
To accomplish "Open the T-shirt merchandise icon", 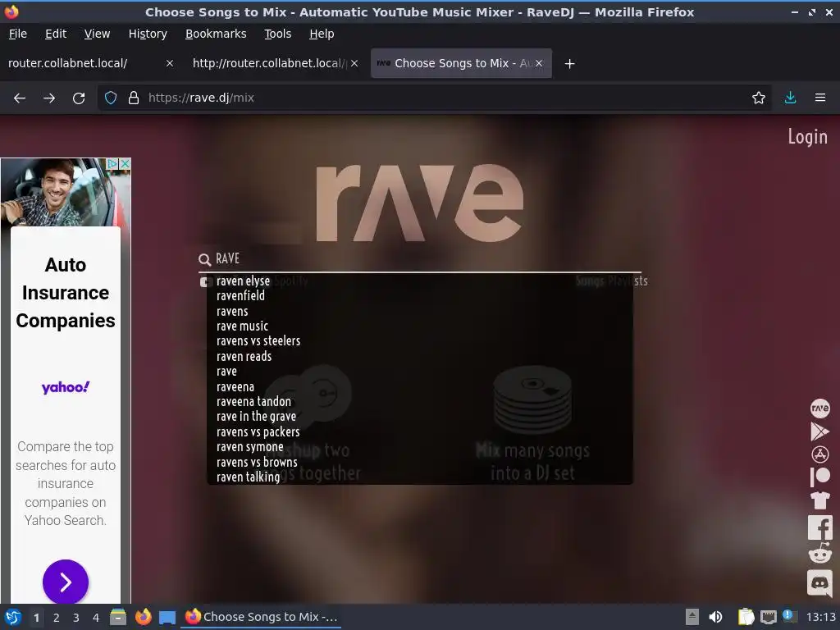I will [x=819, y=500].
